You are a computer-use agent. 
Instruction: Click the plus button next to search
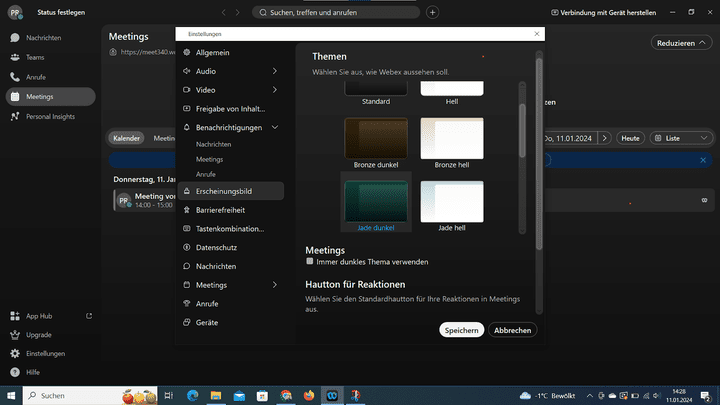pyautogui.click(x=432, y=12)
